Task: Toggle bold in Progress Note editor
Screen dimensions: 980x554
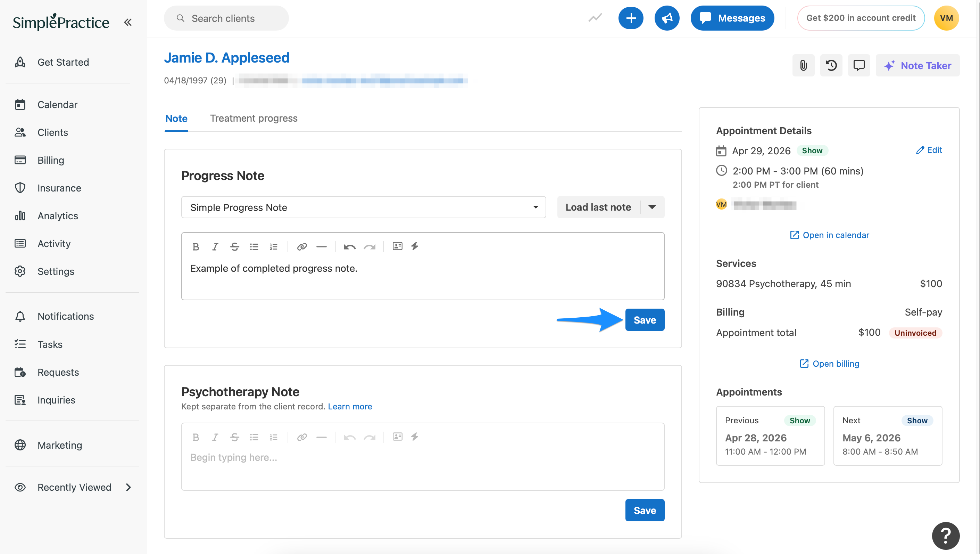Action: pyautogui.click(x=196, y=247)
